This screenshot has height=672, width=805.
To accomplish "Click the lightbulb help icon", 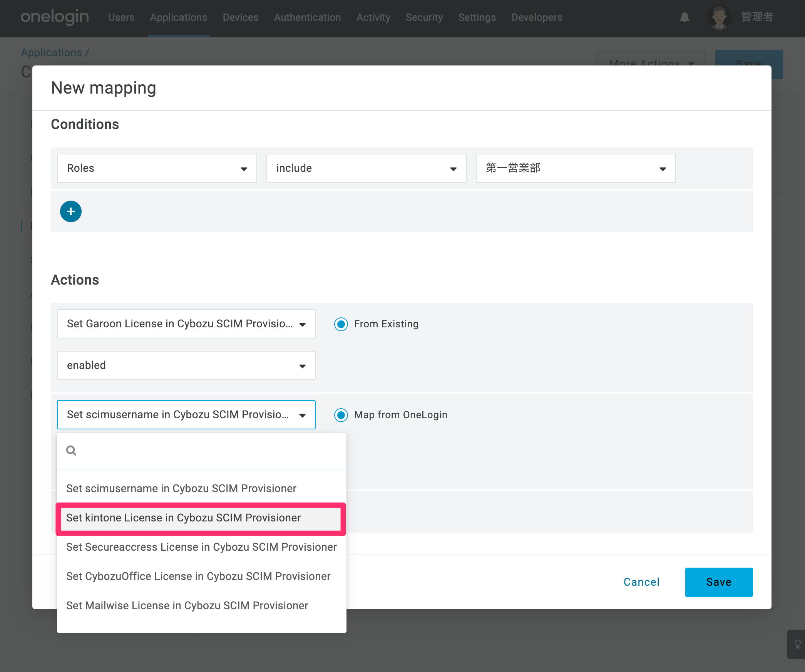I will pyautogui.click(x=798, y=644).
